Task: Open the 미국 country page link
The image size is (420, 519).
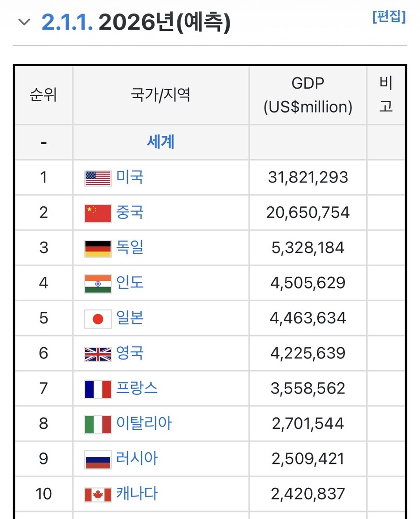Action: [x=129, y=177]
